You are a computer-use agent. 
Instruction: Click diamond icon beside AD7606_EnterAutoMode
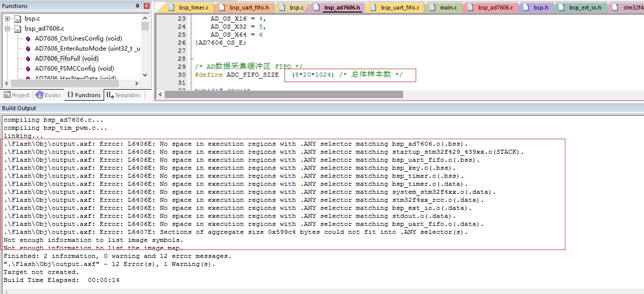pos(28,49)
